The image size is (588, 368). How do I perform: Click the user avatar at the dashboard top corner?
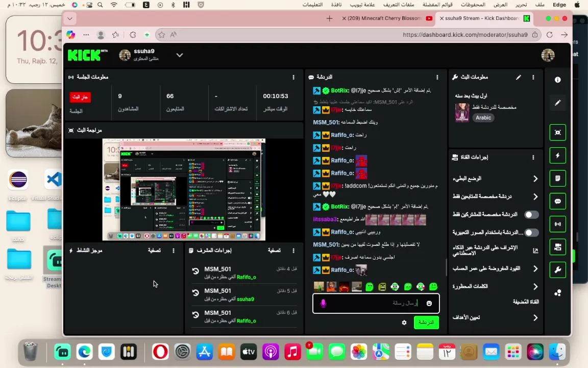(x=548, y=55)
